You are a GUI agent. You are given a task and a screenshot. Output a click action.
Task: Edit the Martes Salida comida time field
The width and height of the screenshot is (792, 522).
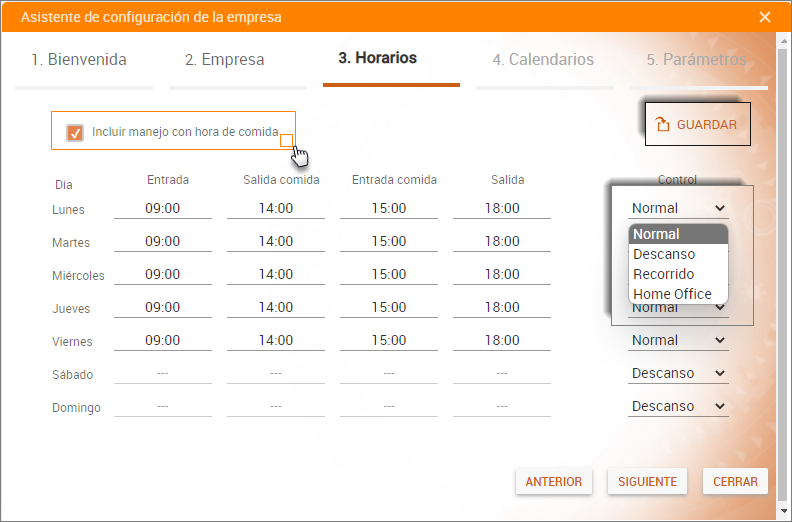click(276, 241)
